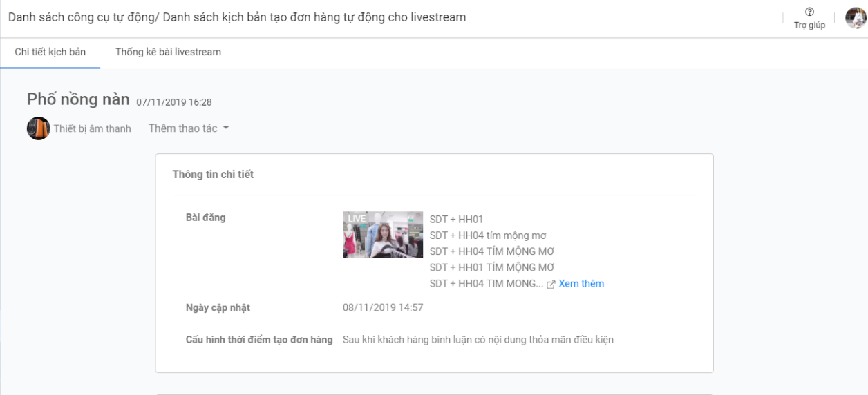Click the Thông tin chi tiết section header
868x395 pixels.
pos(213,175)
